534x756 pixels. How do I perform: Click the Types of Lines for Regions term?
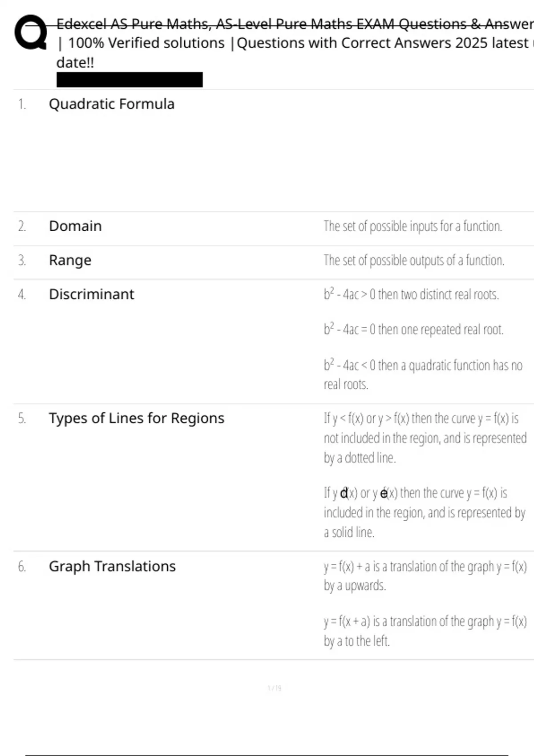(137, 418)
